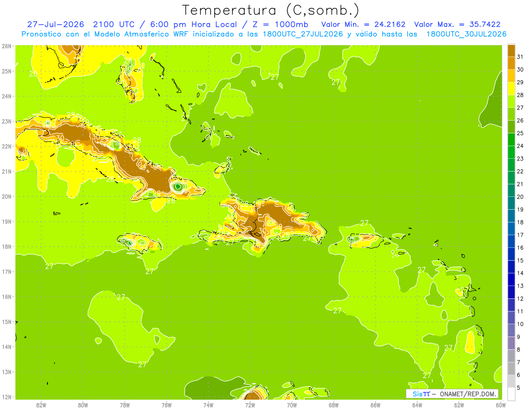Select the dark green swatch between 24 and 25
Image resolution: width=532 pixels, height=411 pixels.
pos(511,139)
